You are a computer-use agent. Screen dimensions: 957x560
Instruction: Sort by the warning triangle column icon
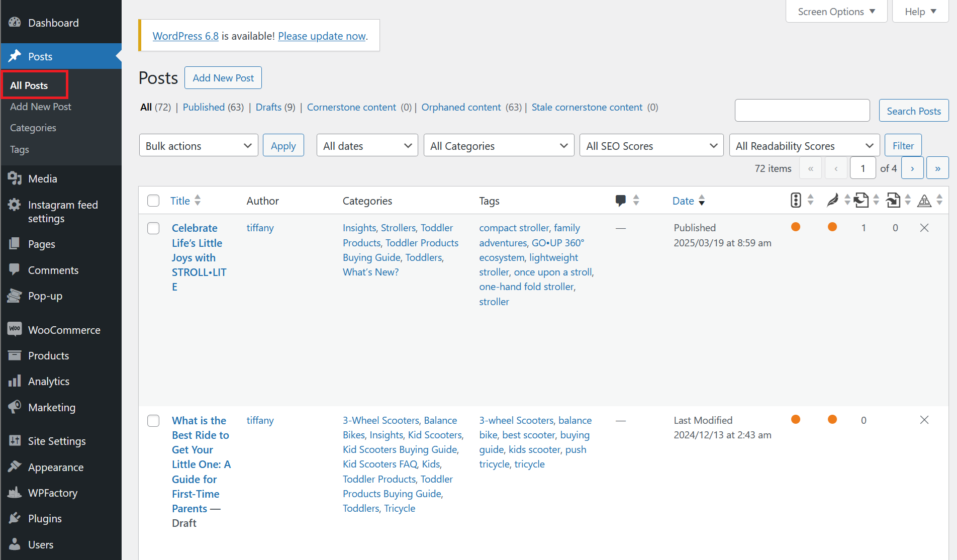tap(924, 201)
